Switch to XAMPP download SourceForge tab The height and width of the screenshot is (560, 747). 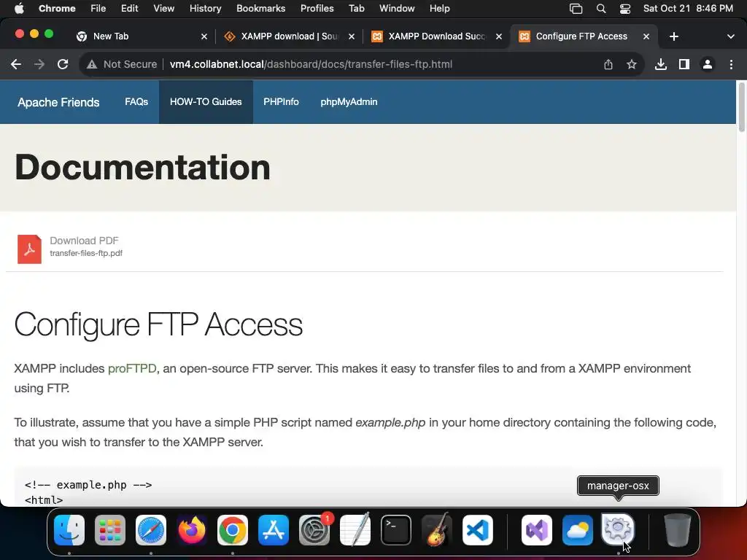(289, 36)
